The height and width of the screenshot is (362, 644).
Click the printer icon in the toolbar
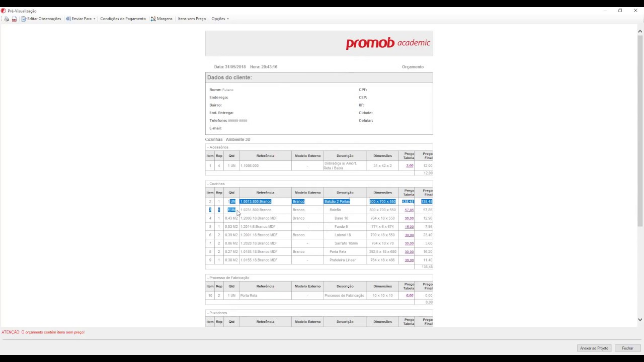point(7,19)
